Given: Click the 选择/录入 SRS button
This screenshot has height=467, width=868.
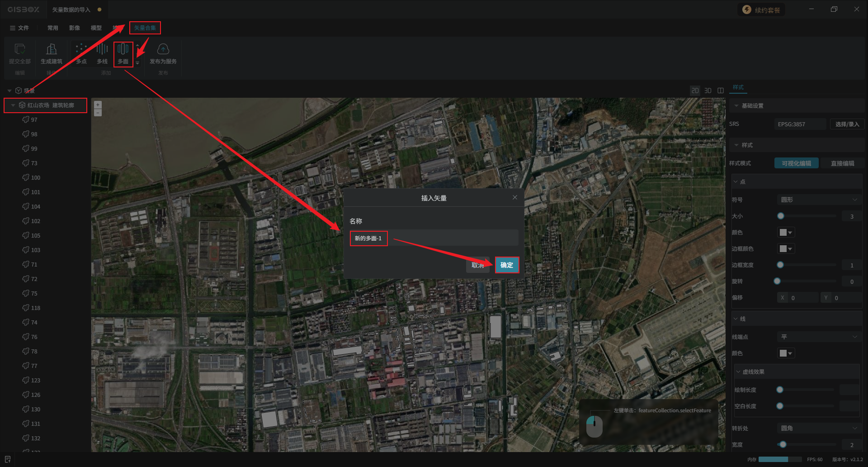Looking at the screenshot, I should pyautogui.click(x=847, y=124).
